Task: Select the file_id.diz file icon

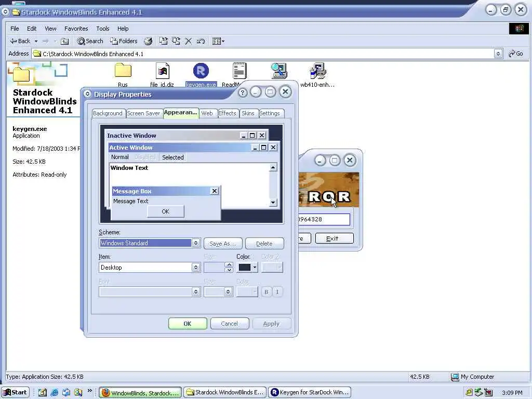Action: (162, 71)
